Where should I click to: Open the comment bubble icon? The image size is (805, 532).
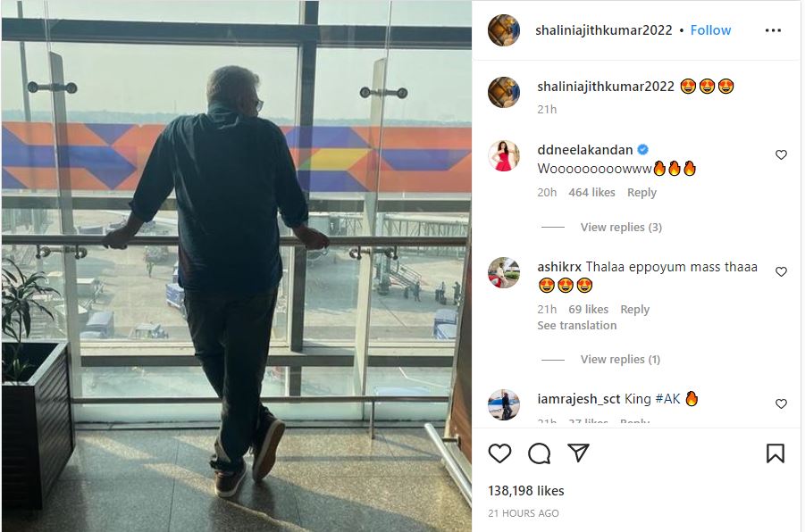(x=539, y=453)
